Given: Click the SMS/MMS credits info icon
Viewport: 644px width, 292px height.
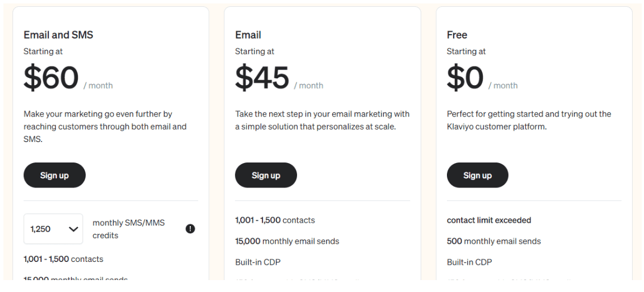Looking at the screenshot, I should [x=190, y=229].
